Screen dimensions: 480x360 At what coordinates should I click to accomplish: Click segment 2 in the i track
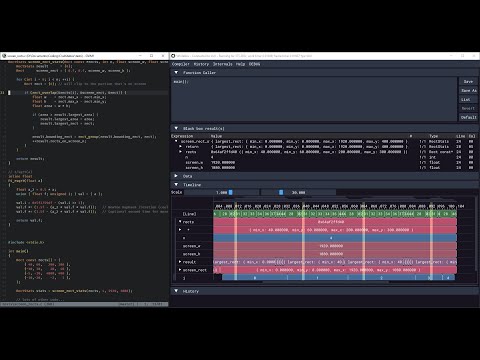click(x=381, y=278)
